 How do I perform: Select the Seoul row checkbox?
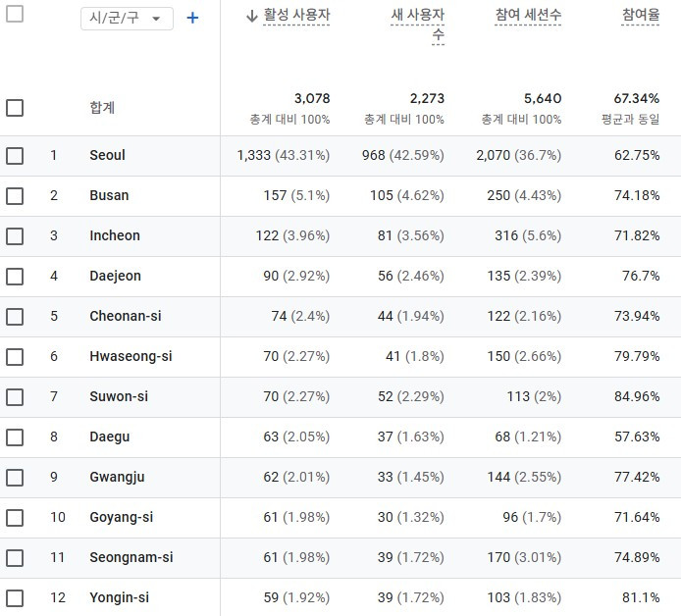[15, 155]
